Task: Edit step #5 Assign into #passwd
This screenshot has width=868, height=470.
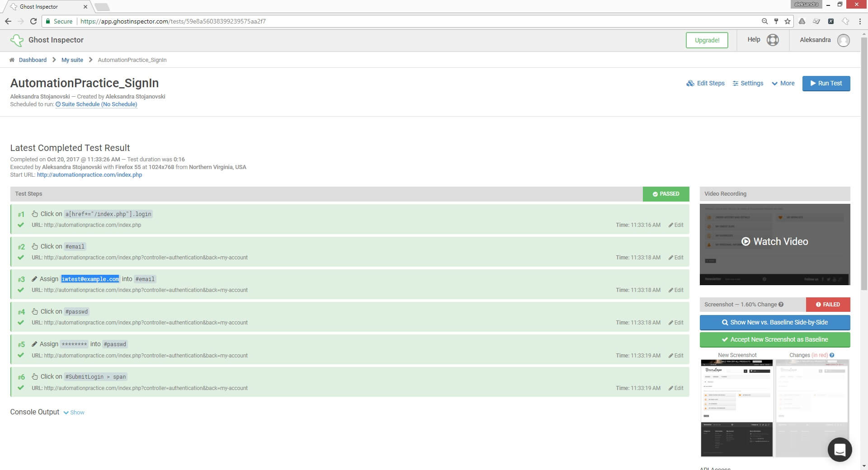Action: tap(676, 356)
